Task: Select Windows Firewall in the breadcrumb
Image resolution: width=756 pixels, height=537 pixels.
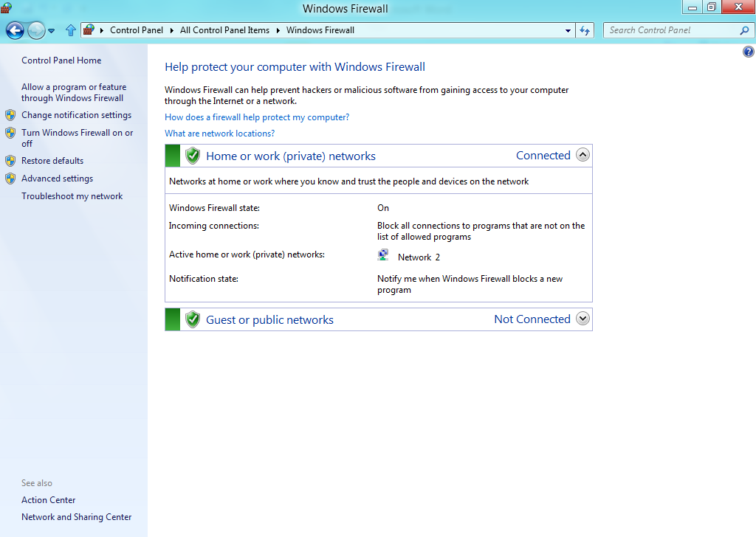Action: tap(320, 30)
